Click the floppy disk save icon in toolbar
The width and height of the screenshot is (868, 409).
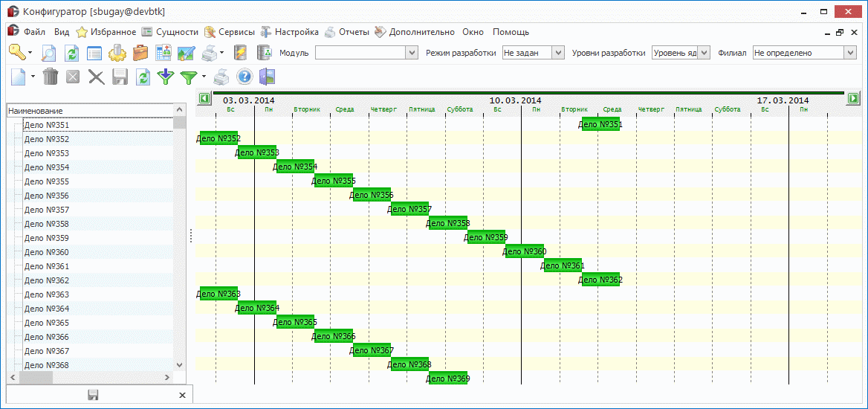tap(120, 76)
